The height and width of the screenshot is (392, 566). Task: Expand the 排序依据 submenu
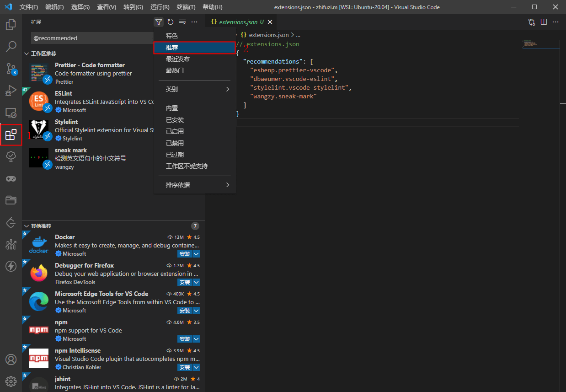pyautogui.click(x=195, y=185)
